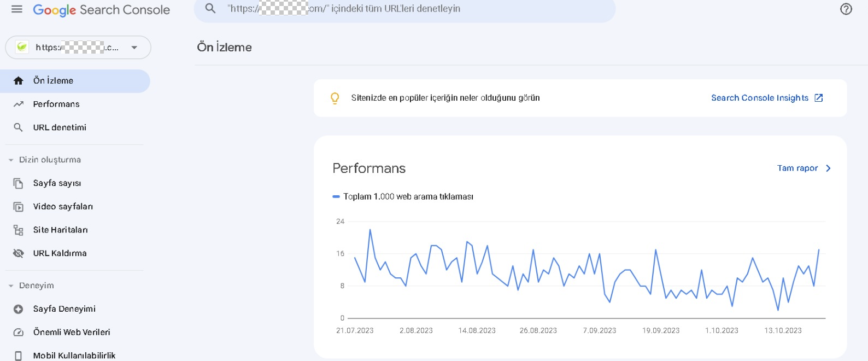Open the hamburger main menu
This screenshot has width=868, height=361.
[x=17, y=9]
